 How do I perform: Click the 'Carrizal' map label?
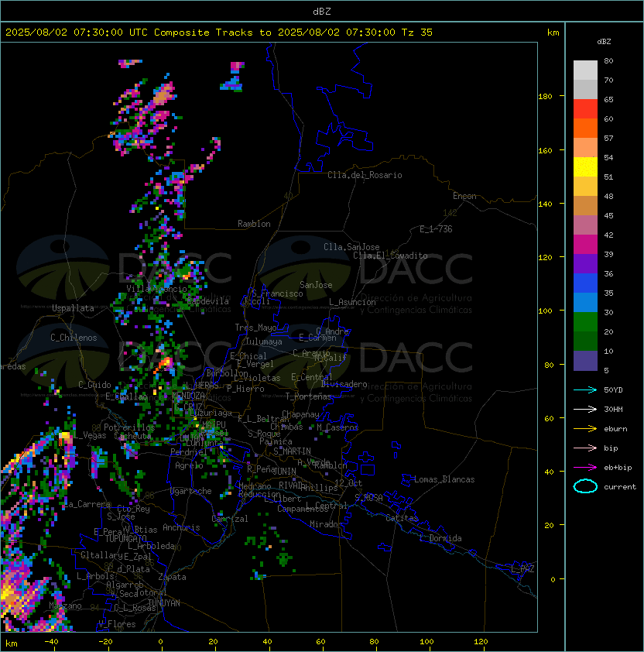pos(230,519)
